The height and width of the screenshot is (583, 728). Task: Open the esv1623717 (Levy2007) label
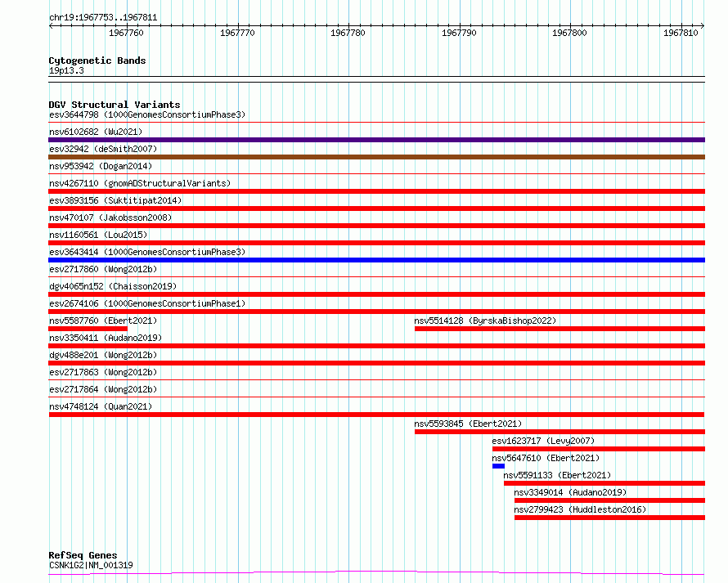click(x=543, y=441)
